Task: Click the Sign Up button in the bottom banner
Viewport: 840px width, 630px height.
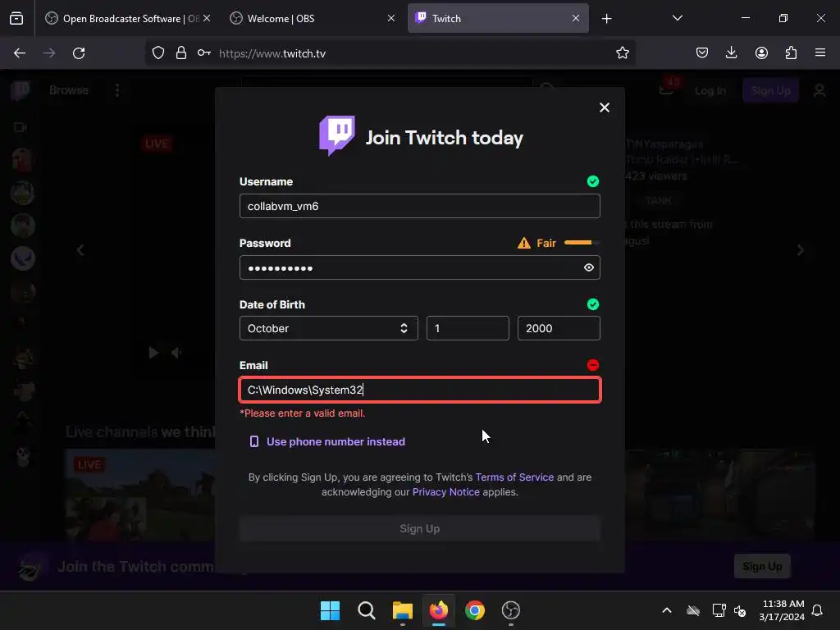Action: 762,566
